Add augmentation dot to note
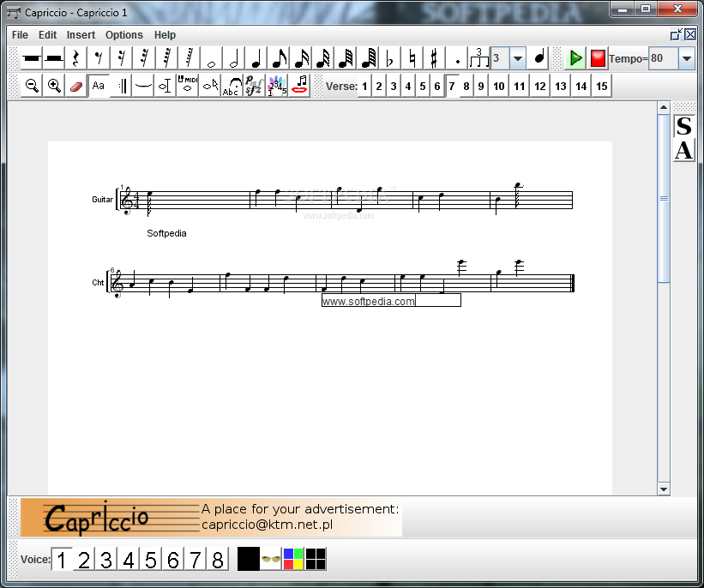Screen dimensions: 704x588 tap(457, 58)
